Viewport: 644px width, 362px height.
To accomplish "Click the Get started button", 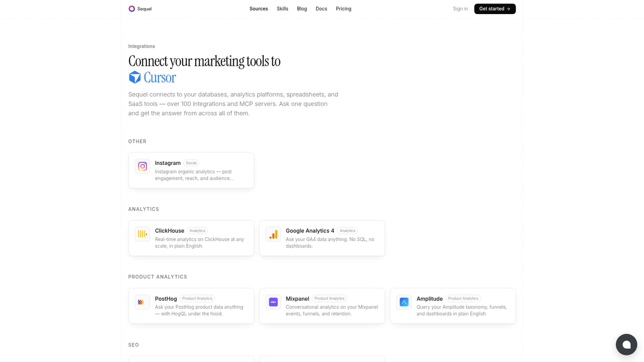I will [495, 9].
